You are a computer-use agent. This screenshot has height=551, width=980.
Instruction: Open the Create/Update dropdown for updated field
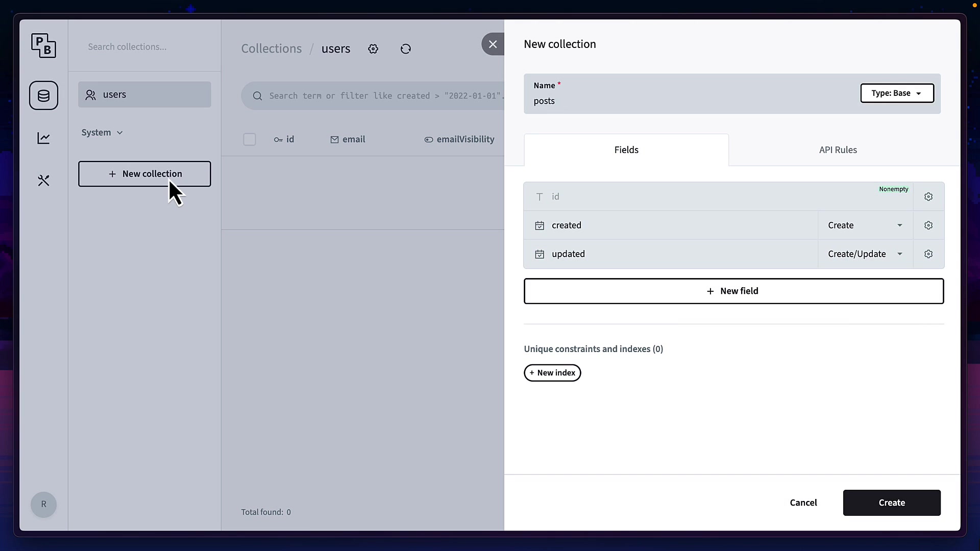(x=865, y=254)
